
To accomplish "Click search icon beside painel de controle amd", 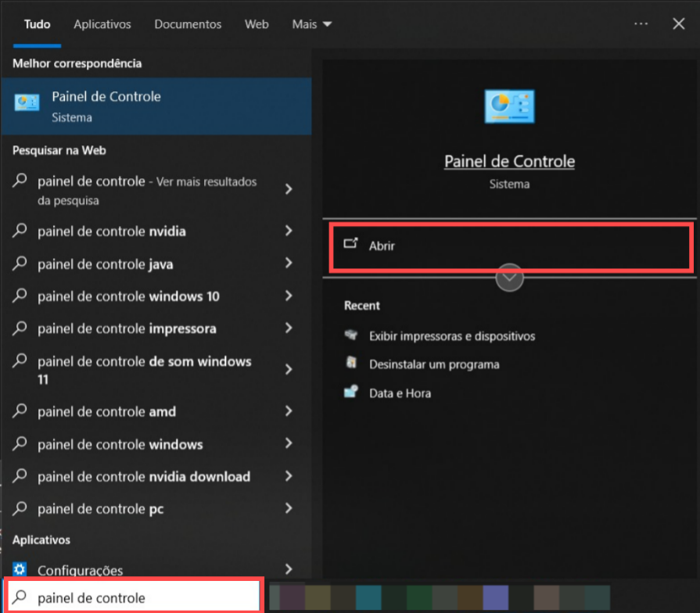I will [x=20, y=411].
